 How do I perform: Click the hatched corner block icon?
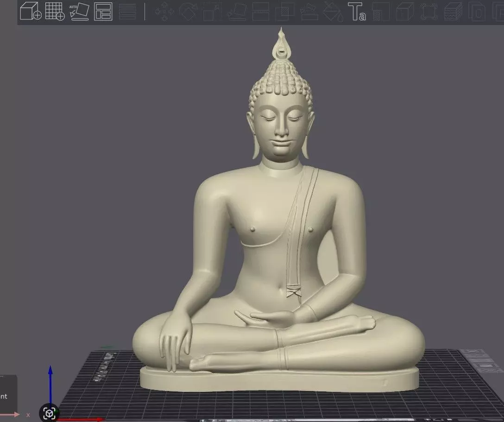381,12
